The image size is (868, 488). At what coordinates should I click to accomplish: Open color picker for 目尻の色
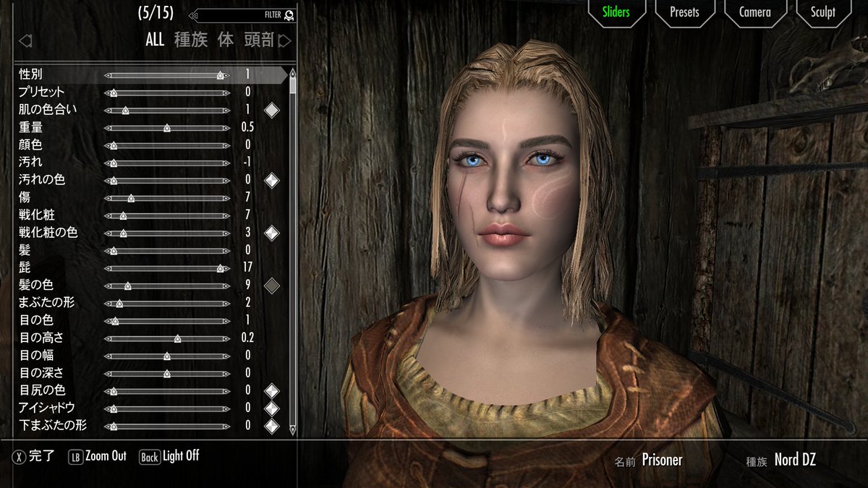271,390
